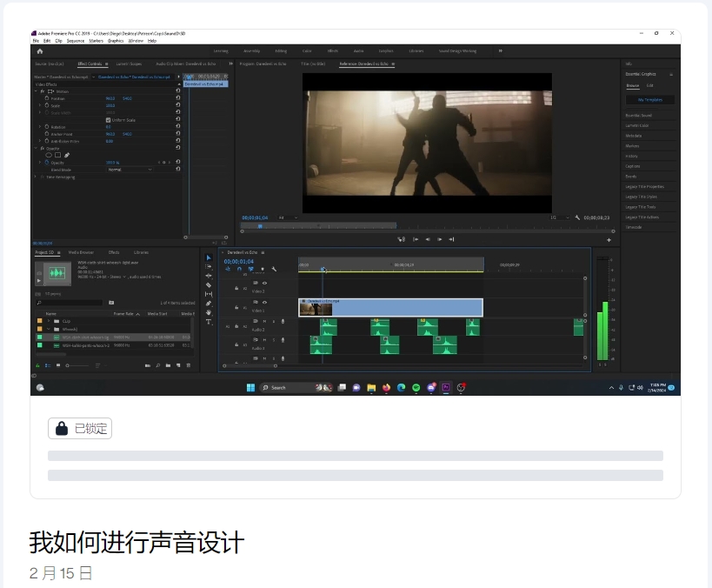Pick the free draw bezier mask pen
This screenshot has height=588, width=712.
coord(67,155)
